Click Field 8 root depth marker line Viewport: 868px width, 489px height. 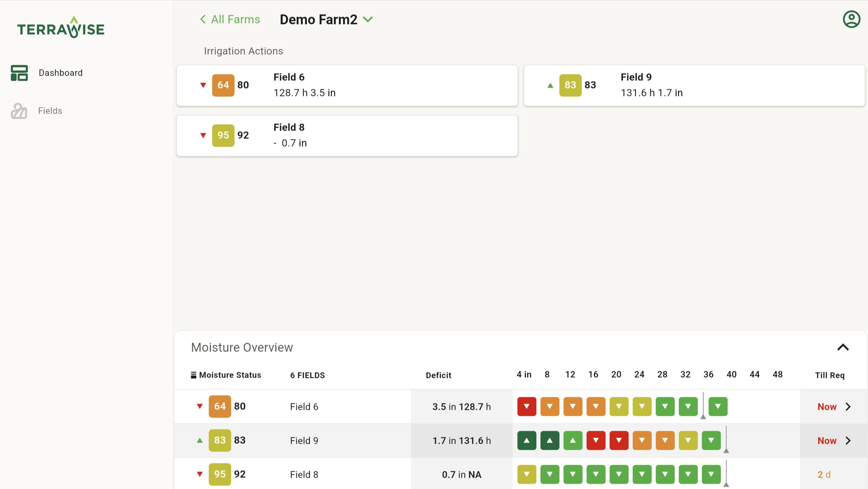[726, 473]
